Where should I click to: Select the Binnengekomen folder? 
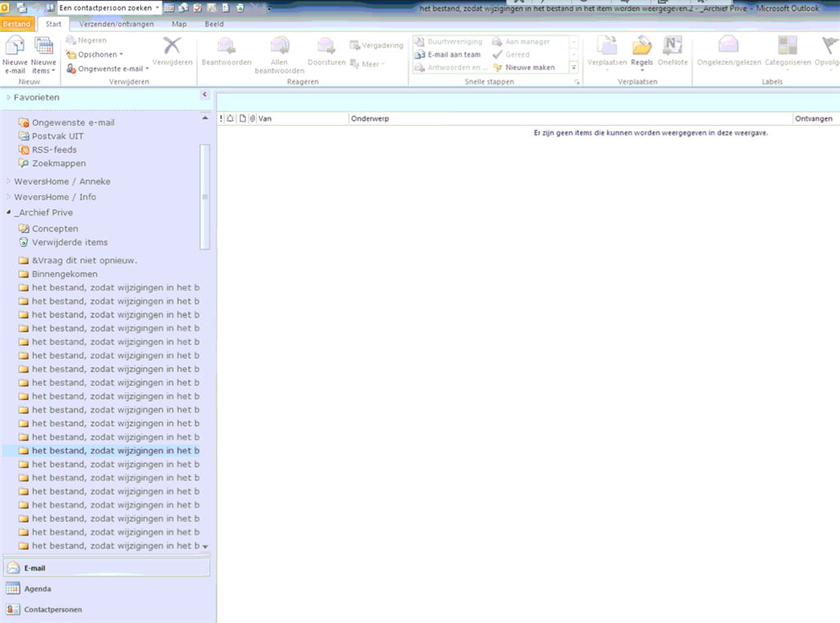pyautogui.click(x=64, y=274)
